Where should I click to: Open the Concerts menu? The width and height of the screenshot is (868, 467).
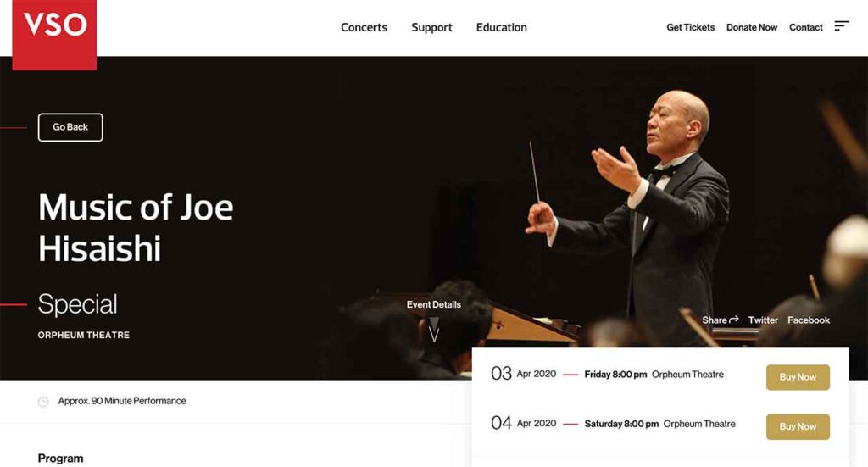tap(364, 27)
